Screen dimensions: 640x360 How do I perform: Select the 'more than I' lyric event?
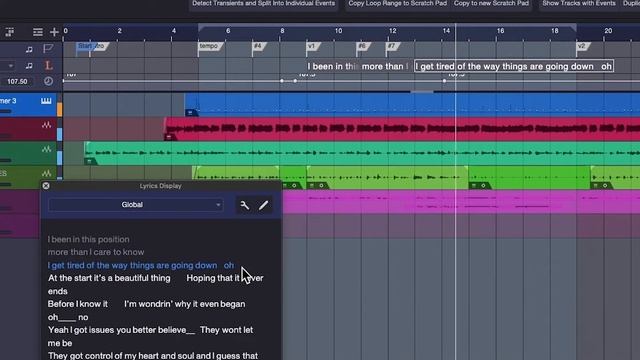click(x=385, y=66)
